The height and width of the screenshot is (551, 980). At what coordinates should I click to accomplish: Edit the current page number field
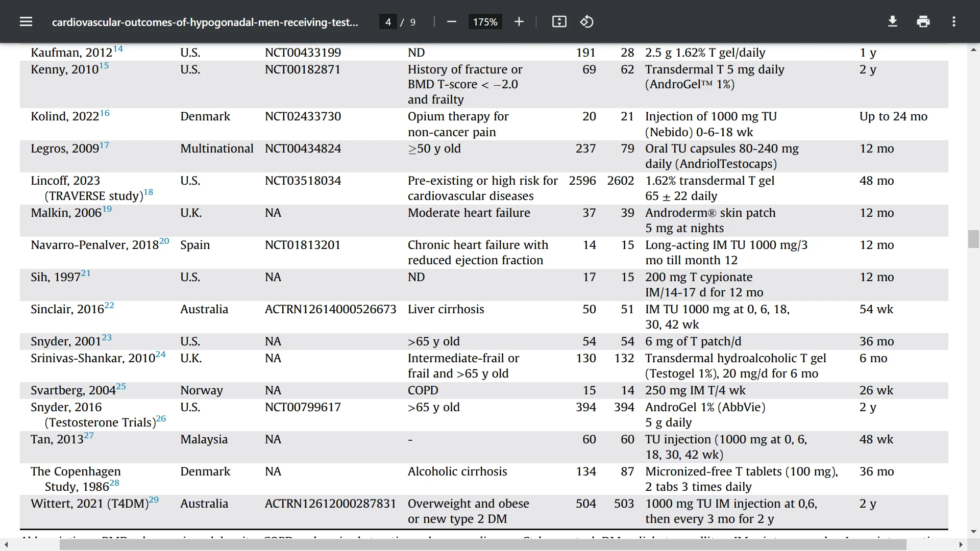coord(388,22)
